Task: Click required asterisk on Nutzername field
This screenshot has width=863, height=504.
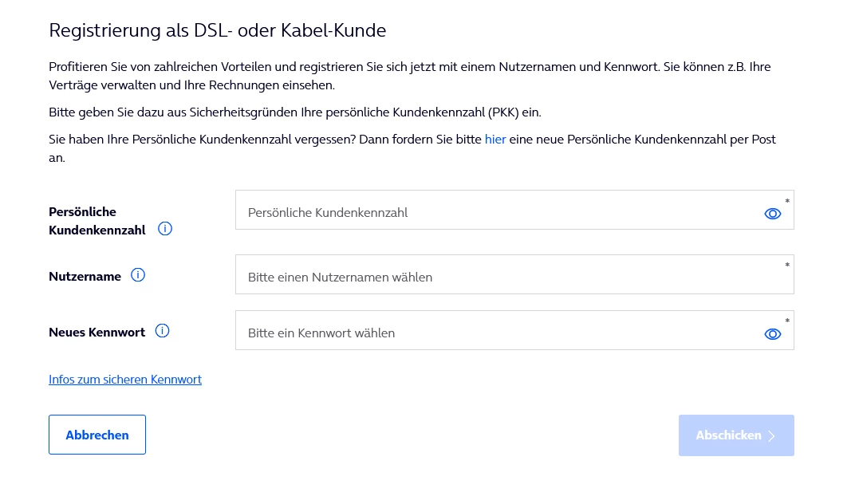Action: click(x=787, y=265)
